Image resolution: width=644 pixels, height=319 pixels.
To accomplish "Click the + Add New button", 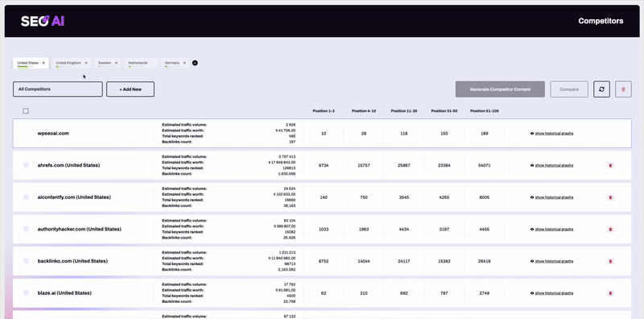I will [x=130, y=89].
